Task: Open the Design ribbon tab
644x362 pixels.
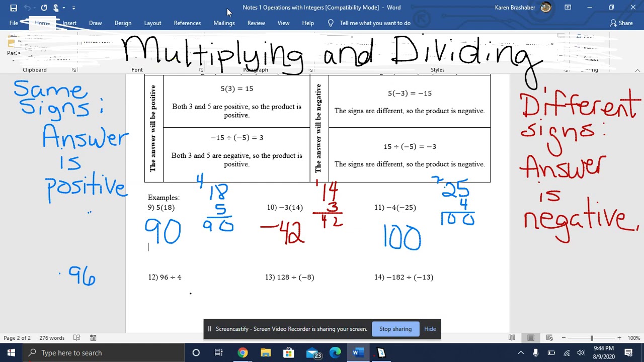Action: click(x=123, y=23)
